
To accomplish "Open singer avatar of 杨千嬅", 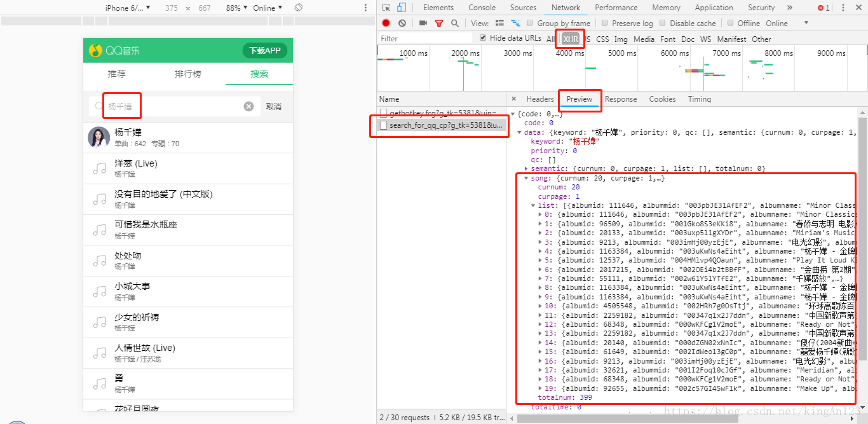I will [x=98, y=137].
